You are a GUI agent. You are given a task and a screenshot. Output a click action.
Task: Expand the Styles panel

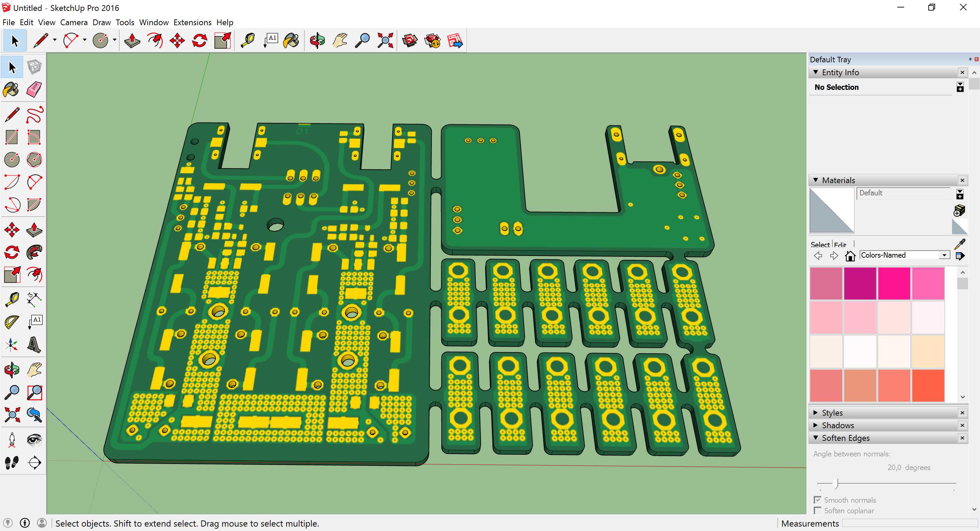pos(816,412)
